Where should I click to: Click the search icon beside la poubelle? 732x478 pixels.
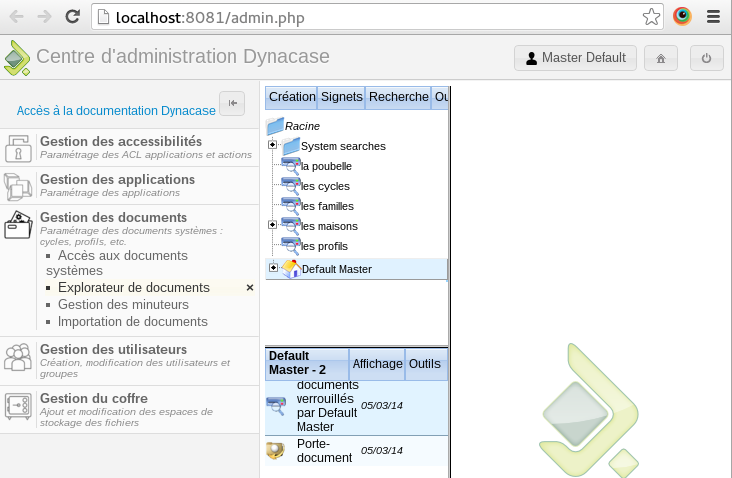coord(290,166)
